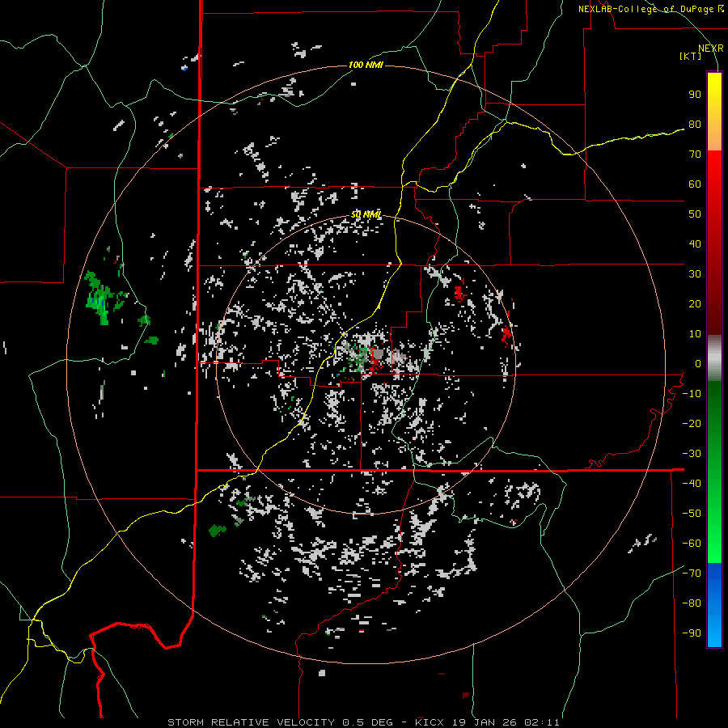The image size is (728, 728).
Task: Select the 100 NMI range ring label
Action: pyautogui.click(x=366, y=65)
